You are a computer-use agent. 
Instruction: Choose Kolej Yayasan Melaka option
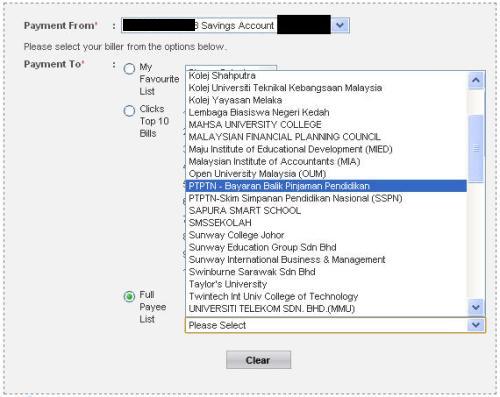(326, 100)
